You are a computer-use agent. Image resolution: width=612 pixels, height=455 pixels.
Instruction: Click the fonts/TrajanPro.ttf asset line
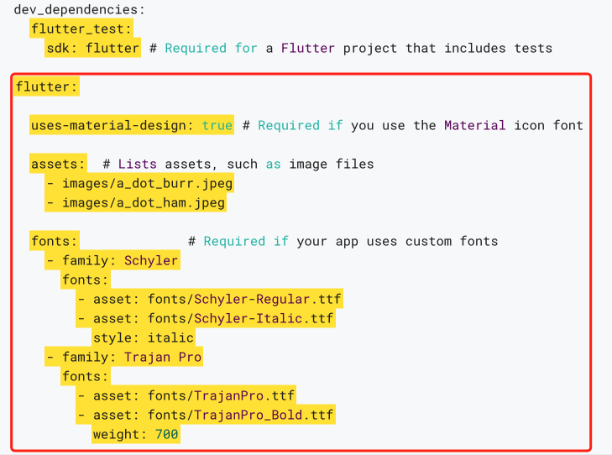(186, 395)
